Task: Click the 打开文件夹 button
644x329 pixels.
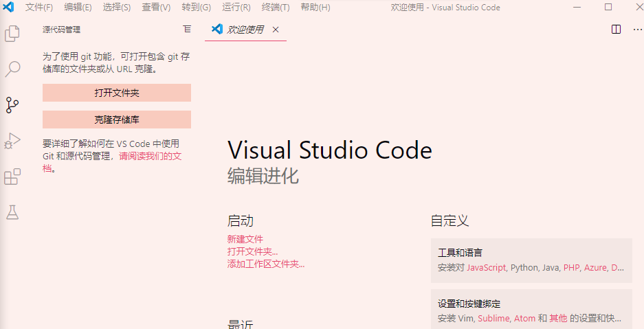Action: (x=117, y=93)
